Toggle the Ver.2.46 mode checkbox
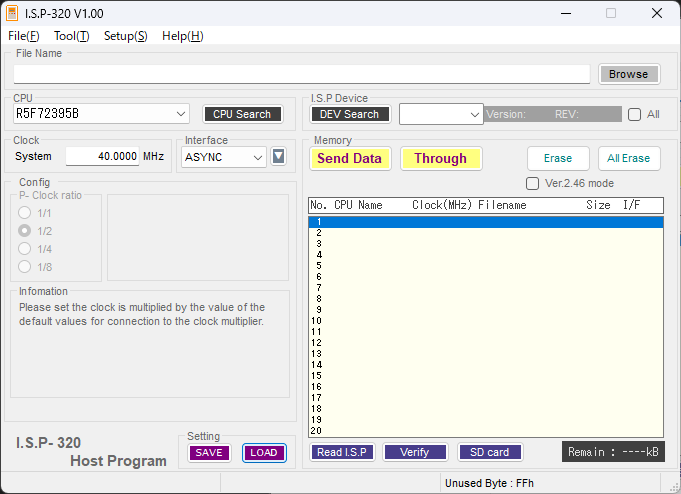Viewport: 681px width, 494px height. [533, 183]
